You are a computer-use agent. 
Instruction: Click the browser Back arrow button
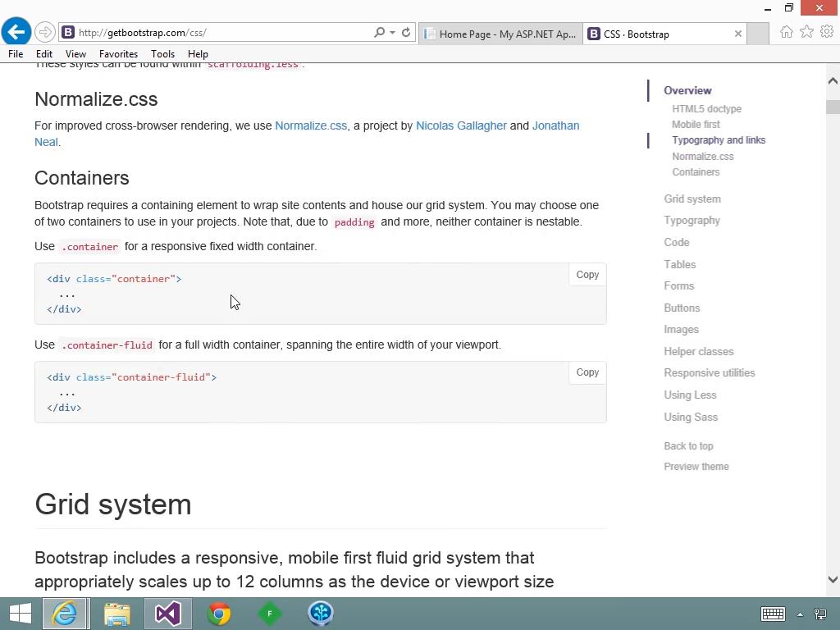click(x=16, y=32)
